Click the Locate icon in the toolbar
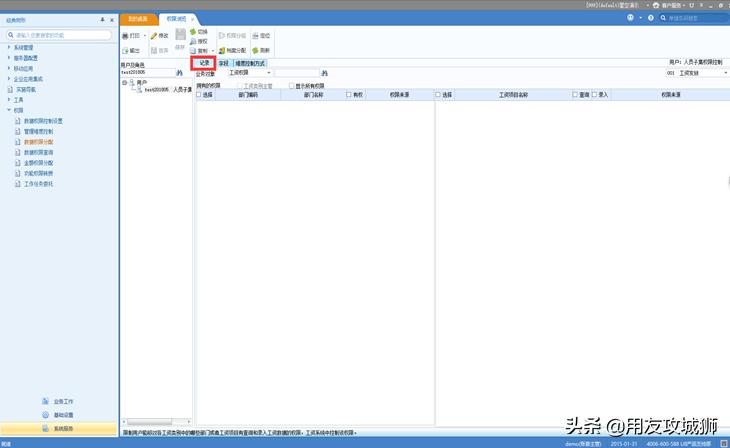This screenshot has height=448, width=730. pyautogui.click(x=255, y=36)
